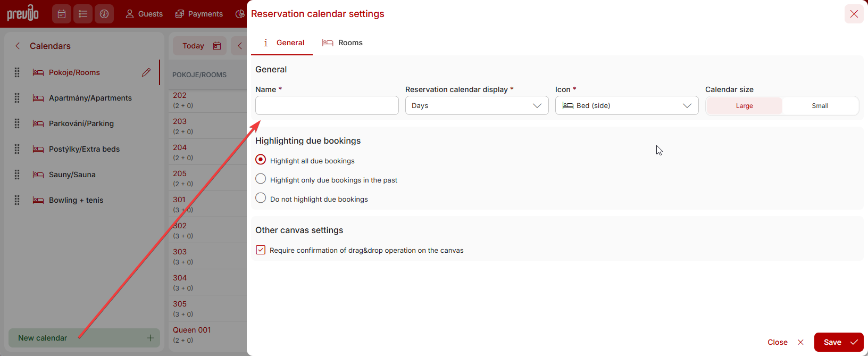Click the Previo logo
This screenshot has width=868, height=356.
click(x=23, y=13)
